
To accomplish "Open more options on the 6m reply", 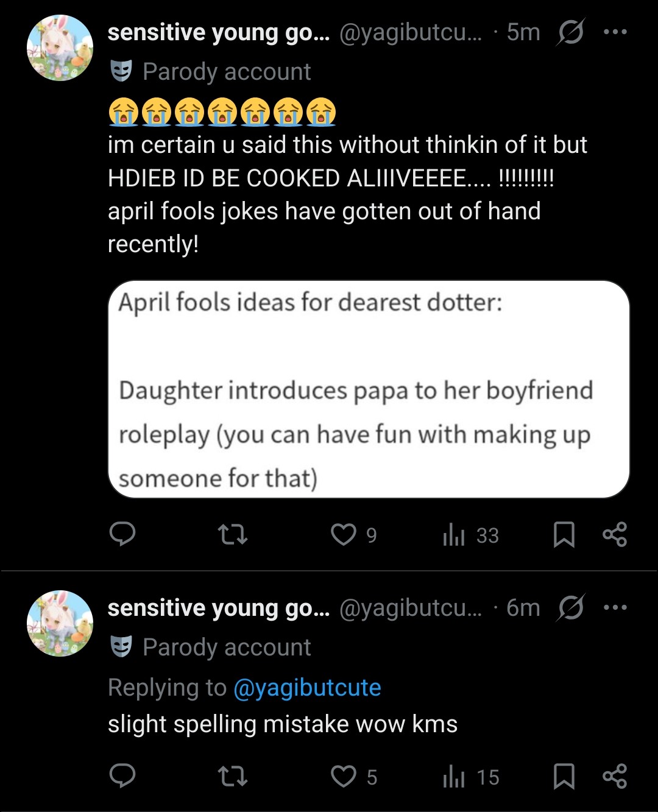I will pyautogui.click(x=615, y=607).
